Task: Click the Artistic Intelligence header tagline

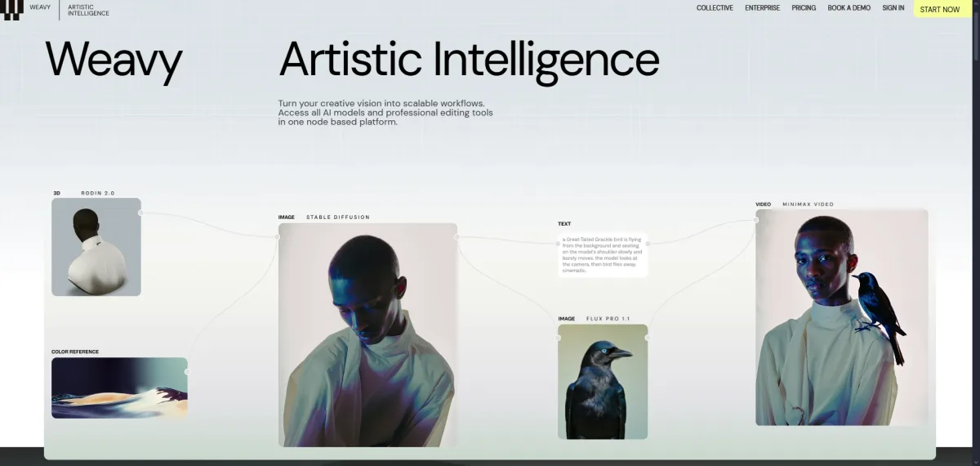Action: coord(88,10)
